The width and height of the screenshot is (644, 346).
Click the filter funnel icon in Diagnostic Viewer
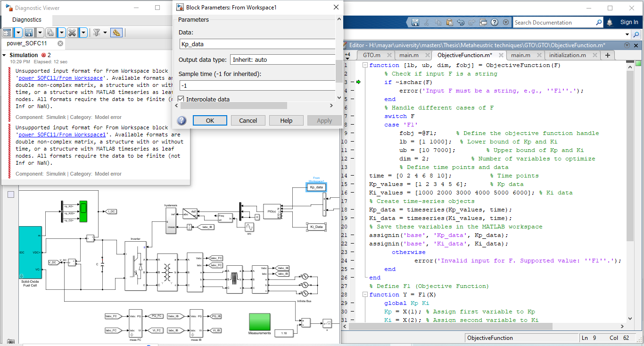pos(96,33)
